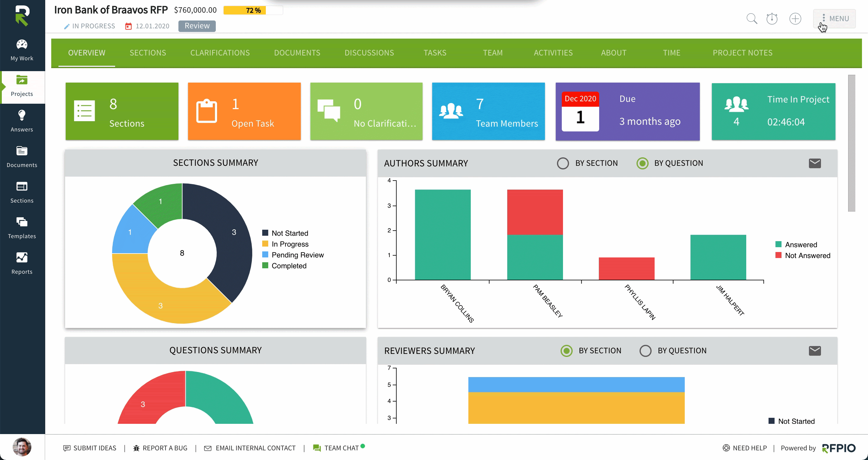Switch to the Clarifications tab
This screenshot has width=868, height=460.
pos(220,53)
